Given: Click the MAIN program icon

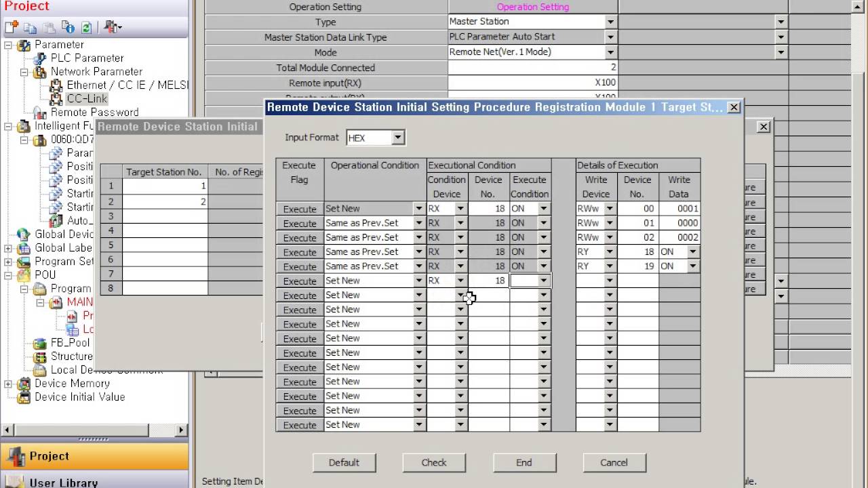Looking at the screenshot, I should coord(56,302).
